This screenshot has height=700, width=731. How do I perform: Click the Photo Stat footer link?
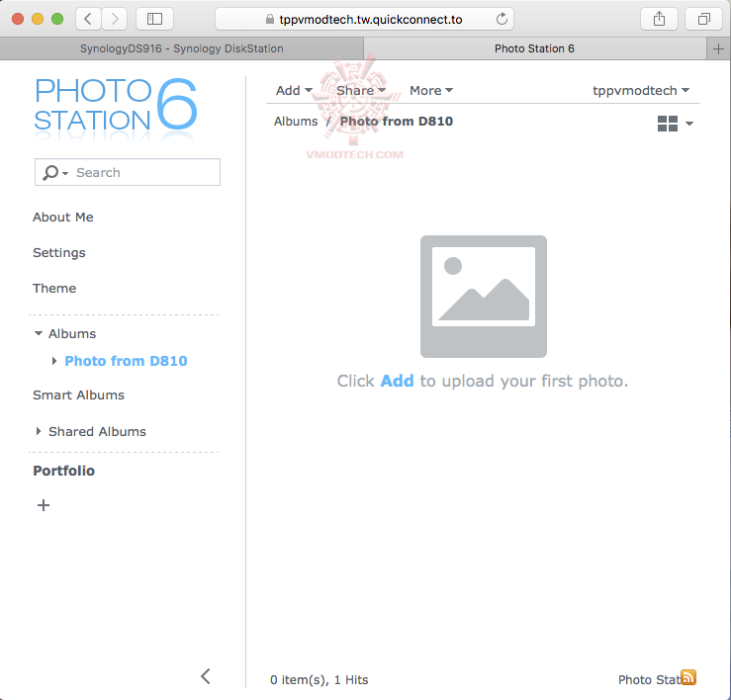tap(649, 680)
